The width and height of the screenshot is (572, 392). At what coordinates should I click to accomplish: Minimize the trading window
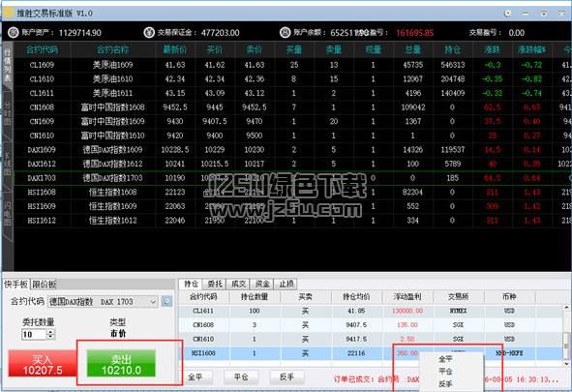526,14
